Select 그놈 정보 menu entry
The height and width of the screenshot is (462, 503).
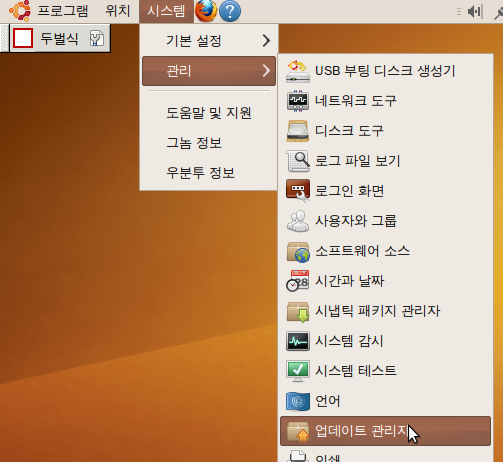coord(209,143)
